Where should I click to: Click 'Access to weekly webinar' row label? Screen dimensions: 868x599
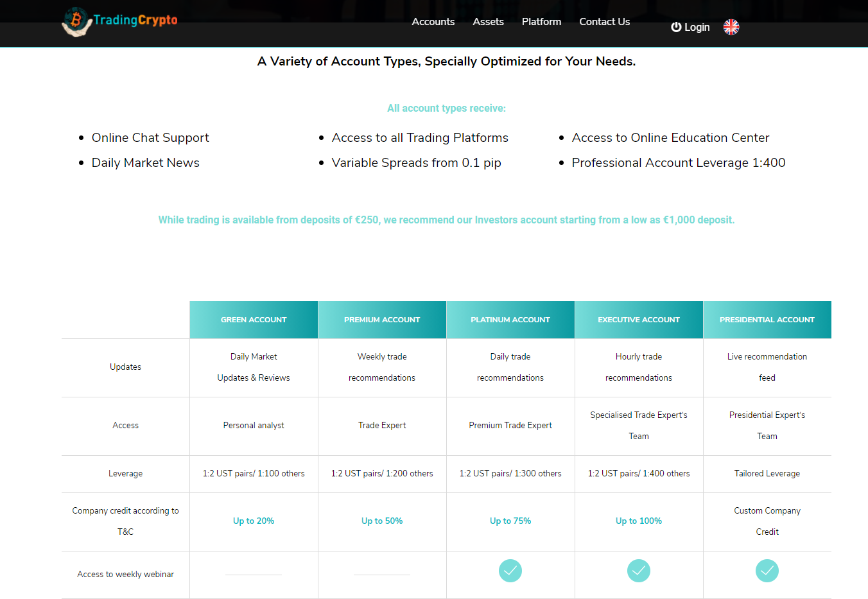click(x=125, y=575)
